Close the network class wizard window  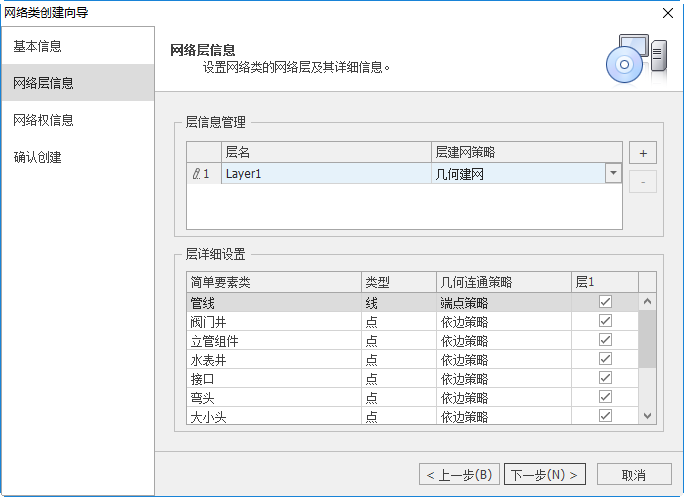[667, 12]
